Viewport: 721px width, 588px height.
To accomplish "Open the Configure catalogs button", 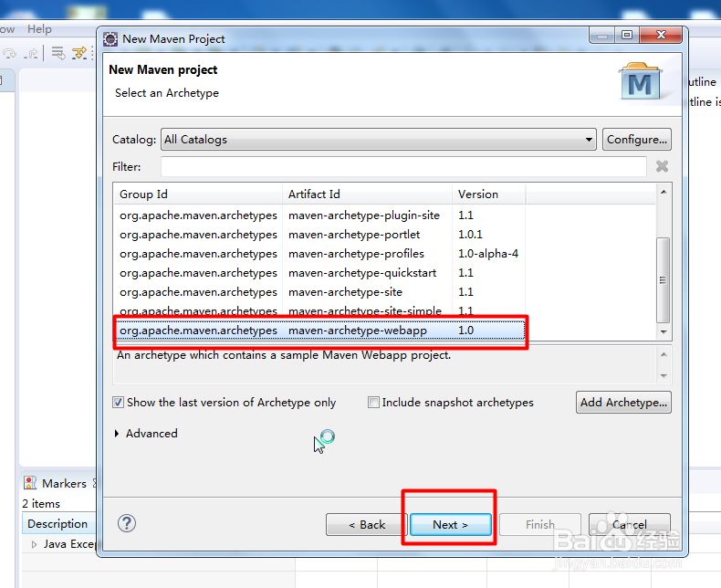I will point(637,140).
